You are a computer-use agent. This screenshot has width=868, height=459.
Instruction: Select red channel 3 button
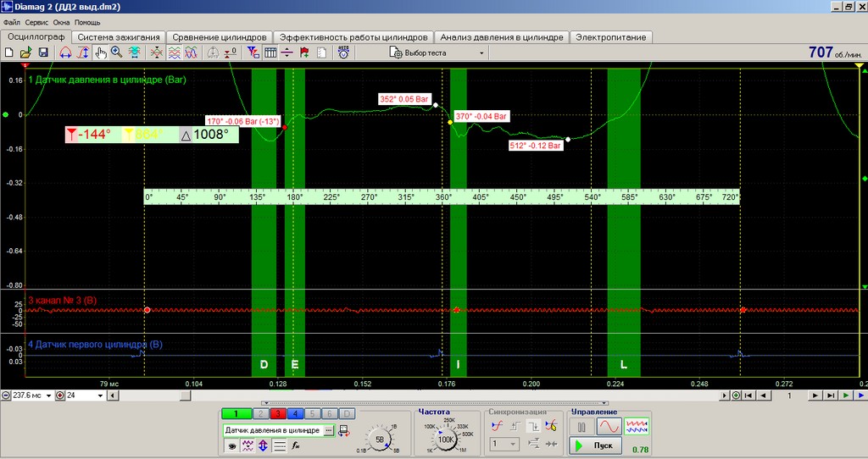278,413
